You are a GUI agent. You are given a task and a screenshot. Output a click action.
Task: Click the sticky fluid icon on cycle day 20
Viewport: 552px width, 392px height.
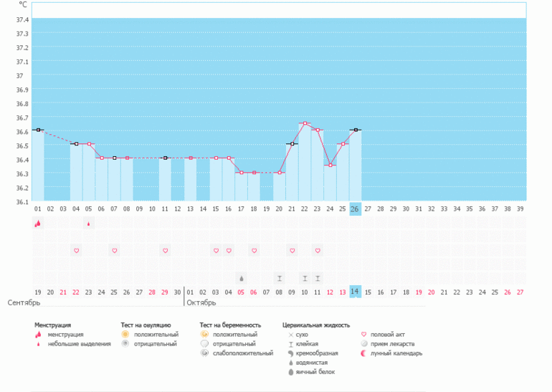click(x=280, y=277)
